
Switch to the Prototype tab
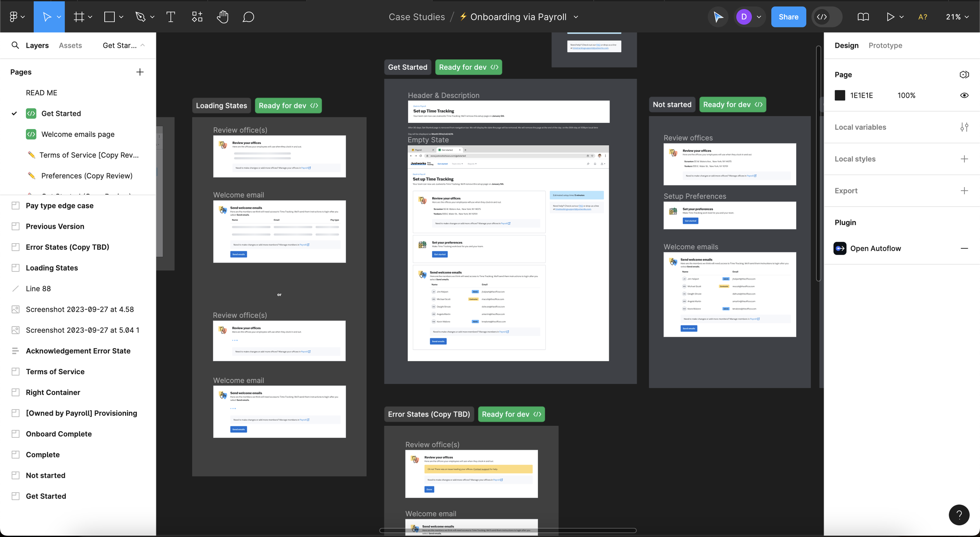tap(885, 45)
